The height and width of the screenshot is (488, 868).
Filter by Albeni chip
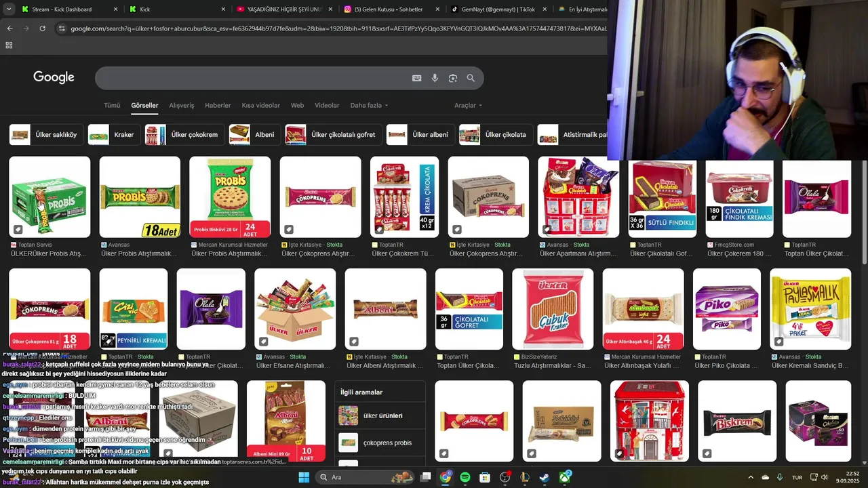[255, 134]
